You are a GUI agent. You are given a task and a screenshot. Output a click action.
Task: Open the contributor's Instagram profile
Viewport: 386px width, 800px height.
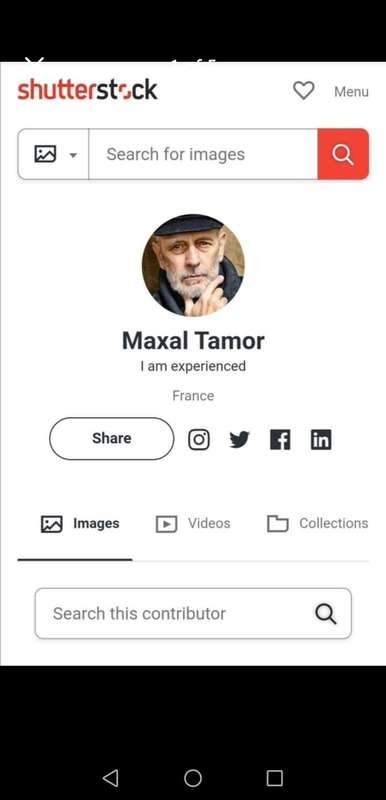point(199,439)
